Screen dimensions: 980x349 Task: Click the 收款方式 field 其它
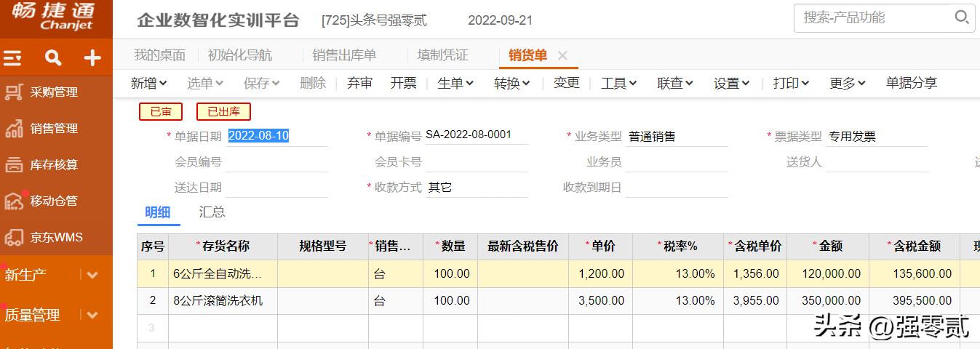coord(476,187)
